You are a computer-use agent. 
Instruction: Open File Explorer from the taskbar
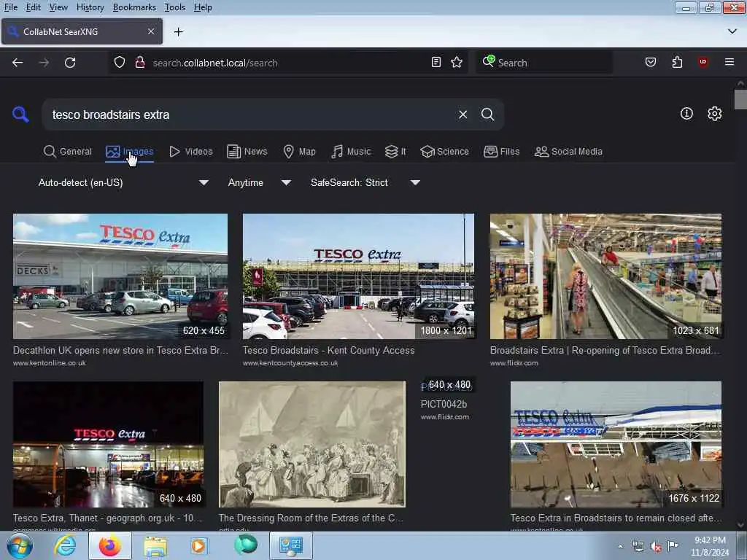coord(155,545)
